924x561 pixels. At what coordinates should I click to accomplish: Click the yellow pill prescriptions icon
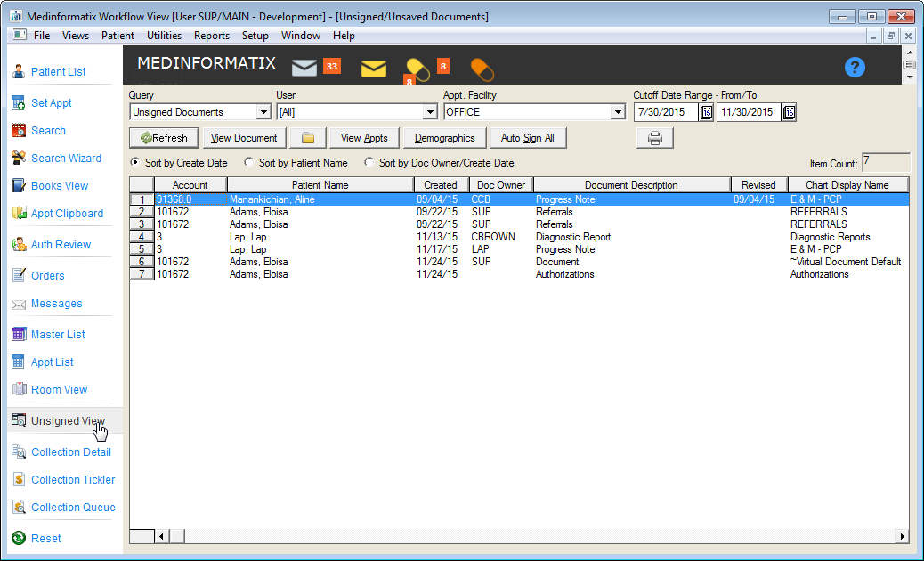point(417,69)
